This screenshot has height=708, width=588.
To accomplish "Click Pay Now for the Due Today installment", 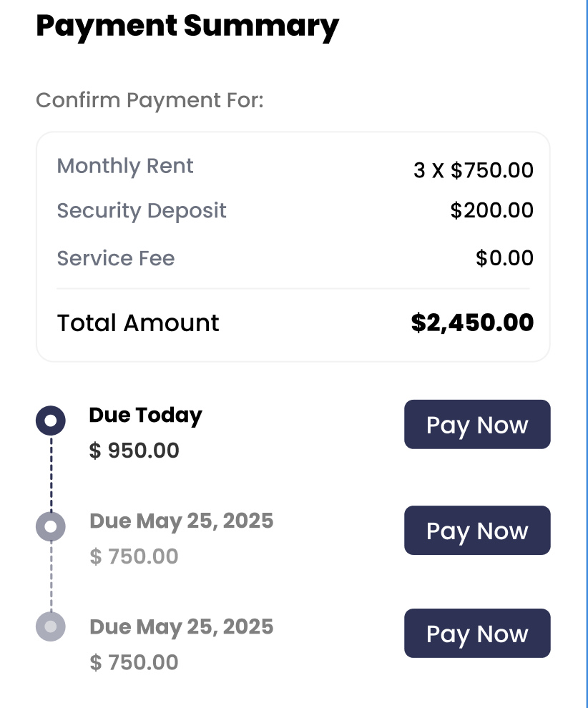I will click(477, 425).
